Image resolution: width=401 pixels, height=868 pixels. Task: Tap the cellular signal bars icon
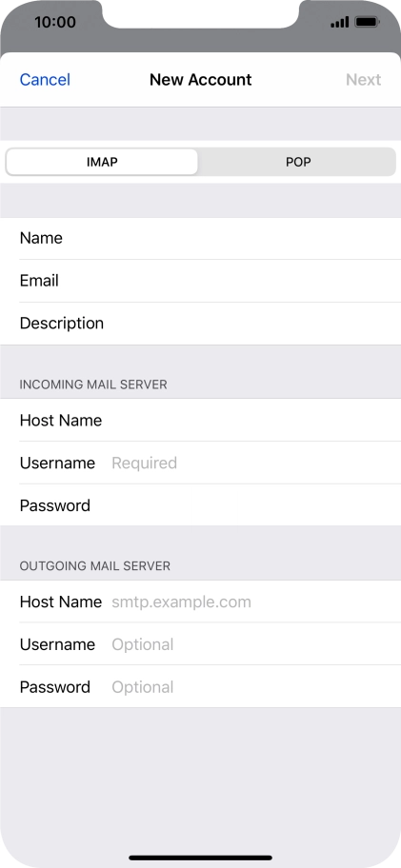[x=339, y=22]
